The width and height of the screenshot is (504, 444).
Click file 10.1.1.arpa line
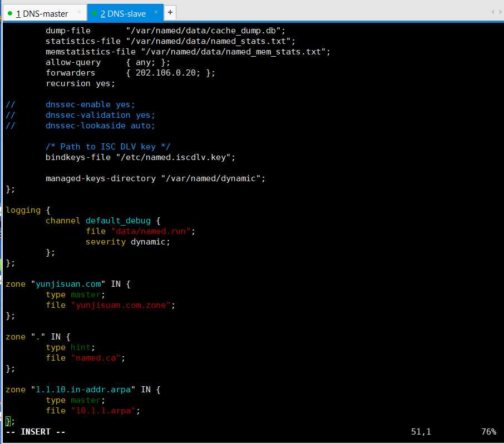(x=93, y=411)
